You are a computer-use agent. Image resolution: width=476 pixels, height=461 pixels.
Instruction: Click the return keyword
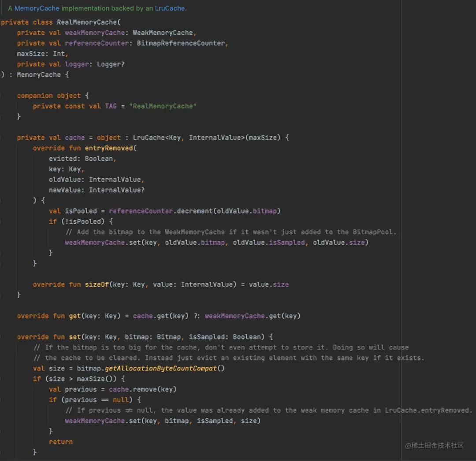click(x=61, y=442)
